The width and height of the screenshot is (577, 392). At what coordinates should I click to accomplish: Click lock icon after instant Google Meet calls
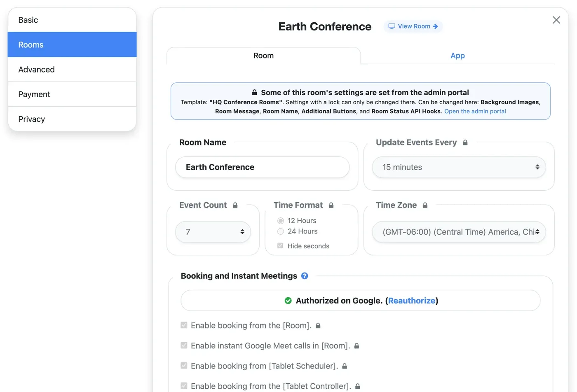357,346
